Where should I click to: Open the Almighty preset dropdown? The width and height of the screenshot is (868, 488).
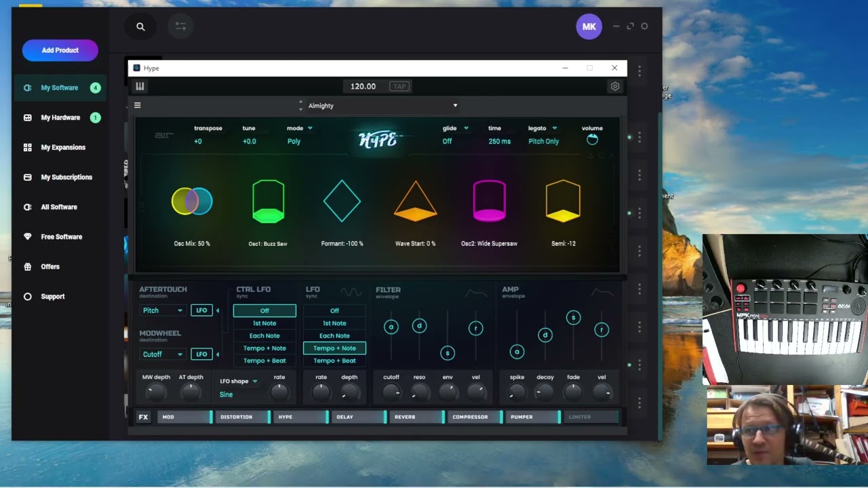[383, 106]
